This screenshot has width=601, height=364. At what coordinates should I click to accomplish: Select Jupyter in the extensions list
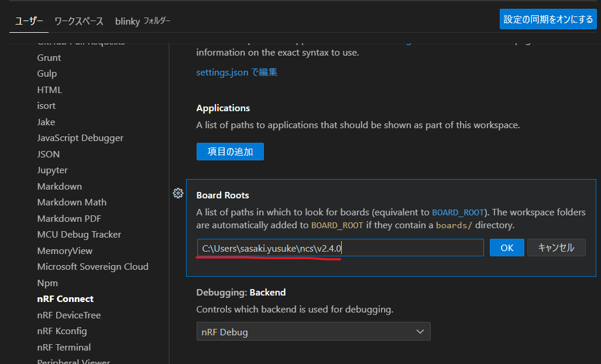[52, 170]
